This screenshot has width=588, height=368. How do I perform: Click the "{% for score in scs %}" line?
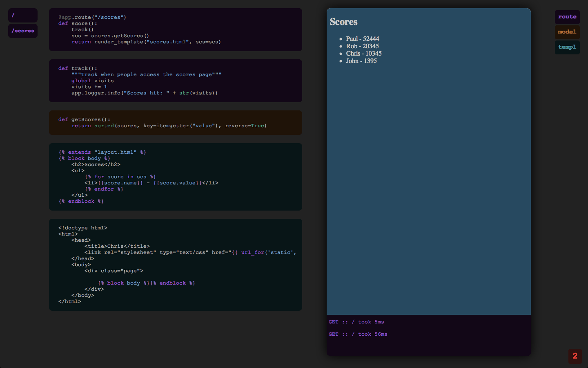120,177
